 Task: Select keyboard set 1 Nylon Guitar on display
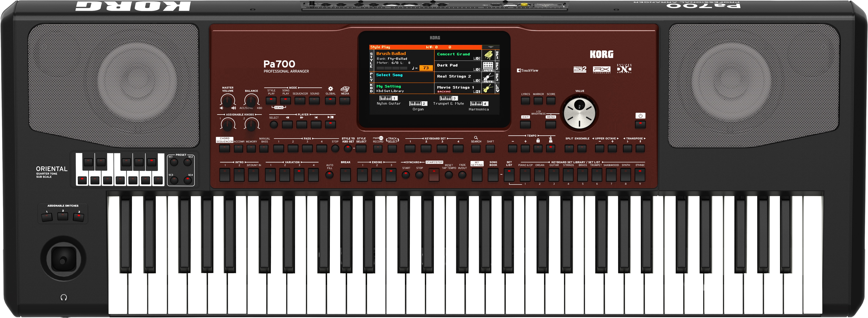[x=389, y=101]
